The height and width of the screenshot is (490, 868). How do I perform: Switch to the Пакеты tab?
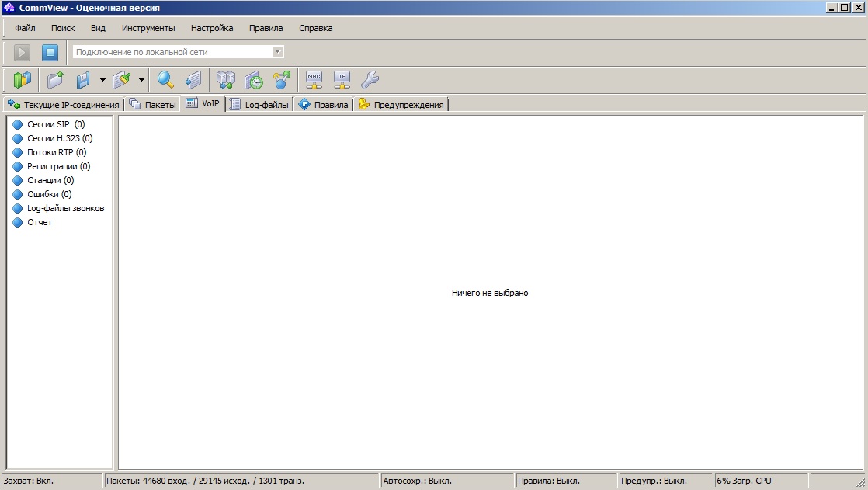coord(153,105)
